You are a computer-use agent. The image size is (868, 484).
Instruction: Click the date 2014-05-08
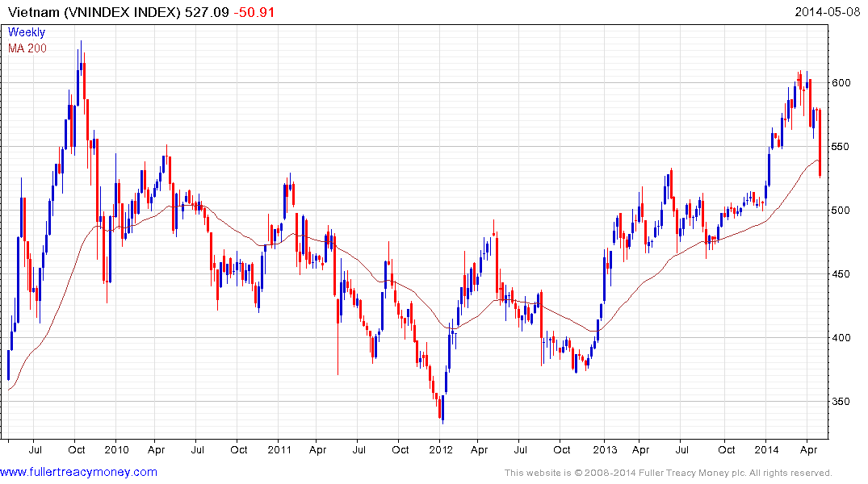[828, 12]
